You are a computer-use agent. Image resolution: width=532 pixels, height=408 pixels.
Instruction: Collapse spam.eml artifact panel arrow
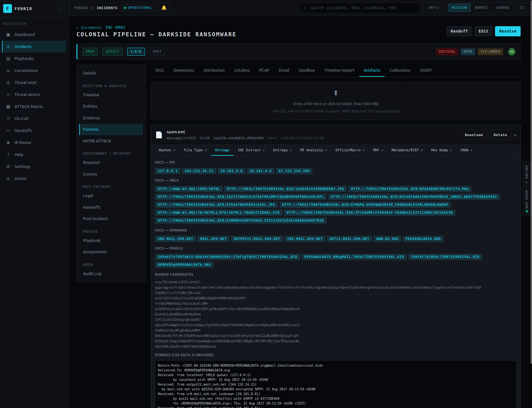[x=515, y=135]
